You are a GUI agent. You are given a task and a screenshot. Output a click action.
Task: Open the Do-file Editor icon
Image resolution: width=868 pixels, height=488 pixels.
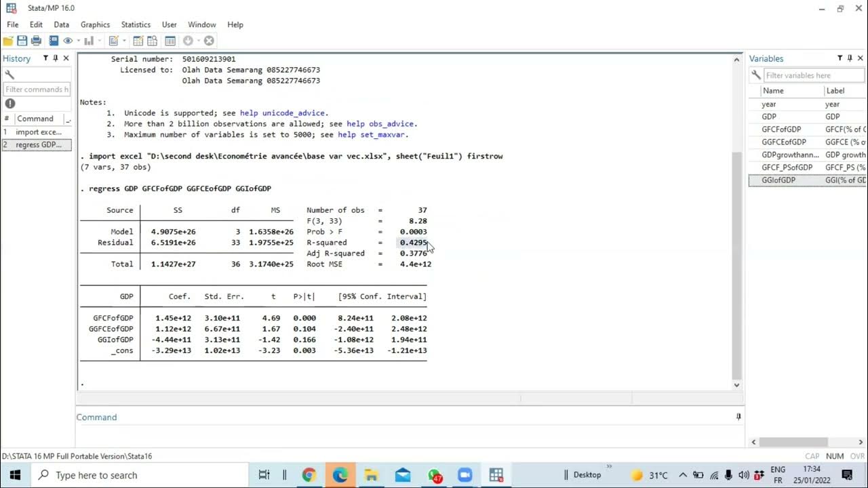(113, 41)
